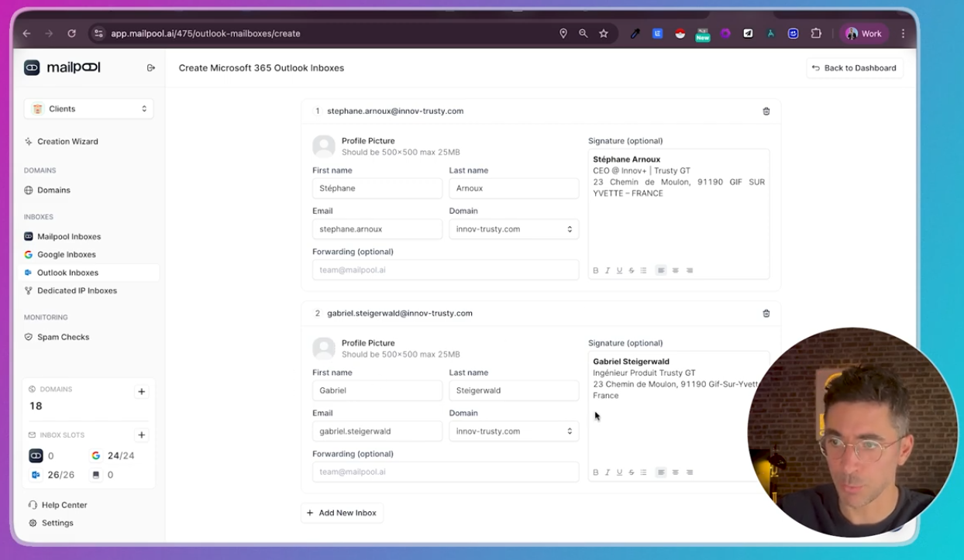Upload profile picture for Gabriel inbox

[x=324, y=349]
